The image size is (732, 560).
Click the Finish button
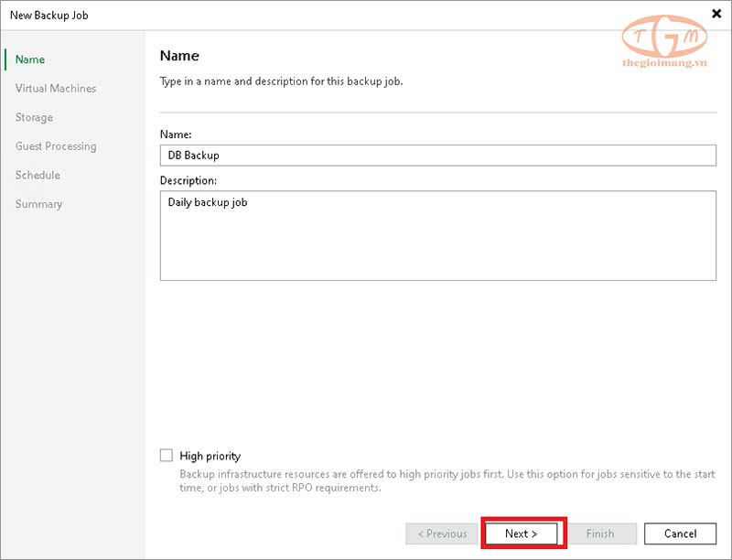[x=601, y=533]
